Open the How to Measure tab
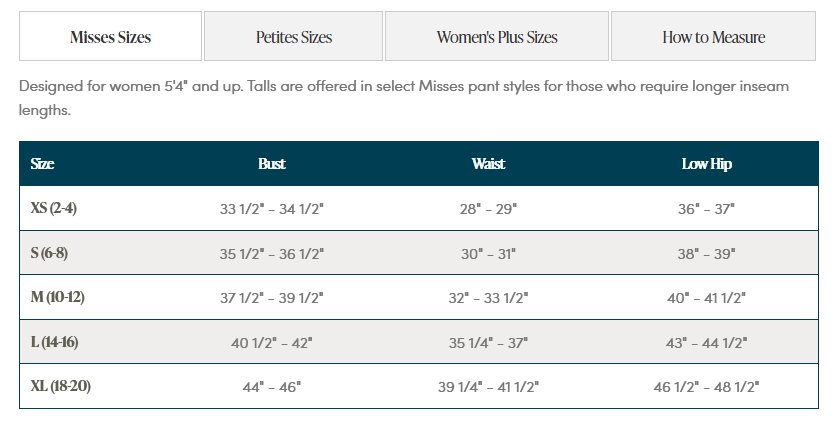This screenshot has width=838, height=424. point(713,36)
